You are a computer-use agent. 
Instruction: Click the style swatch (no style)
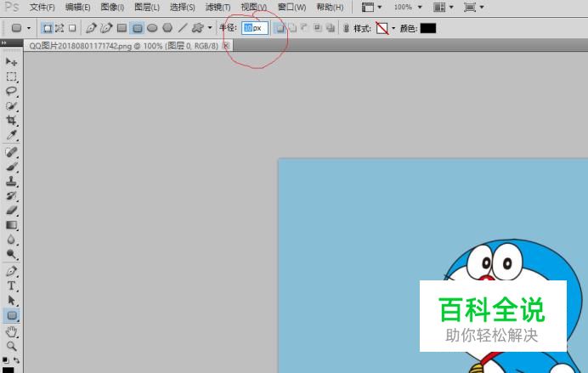(x=382, y=28)
